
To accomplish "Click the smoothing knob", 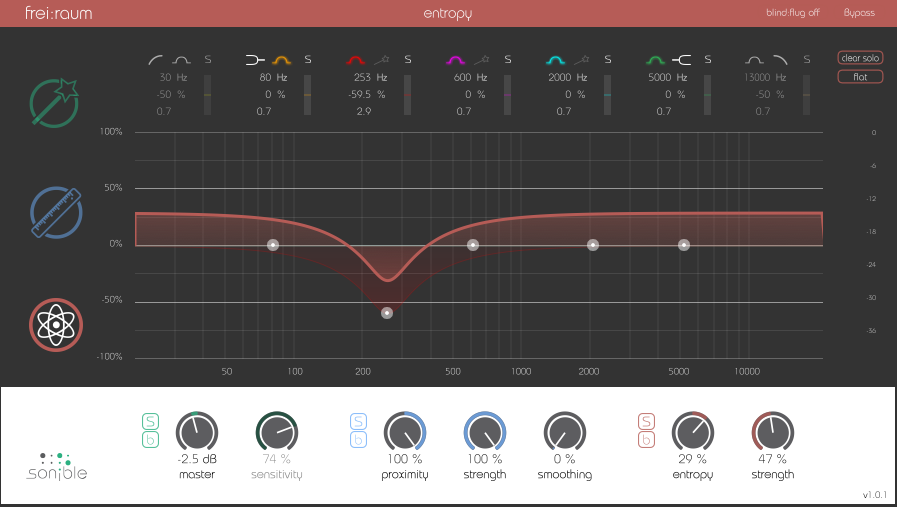I will pos(565,432).
